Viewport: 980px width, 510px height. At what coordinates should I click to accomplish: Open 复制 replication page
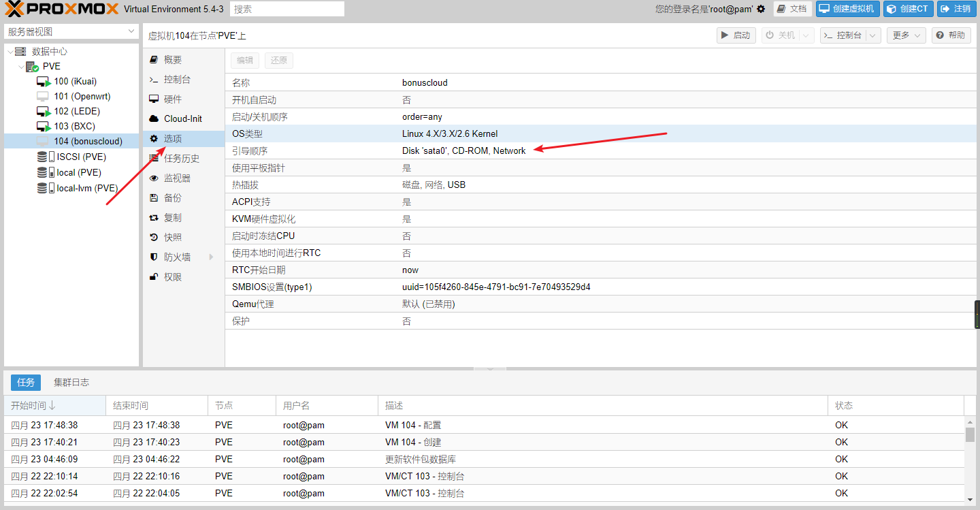(184, 218)
